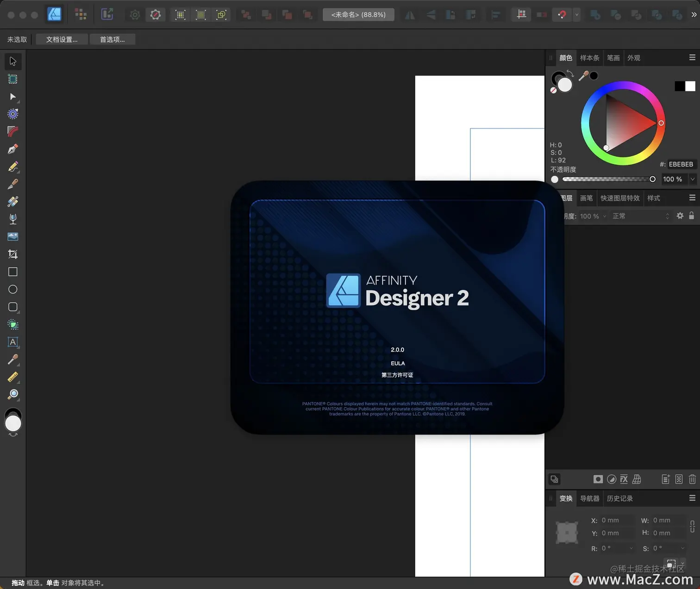700x589 pixels.
Task: Expand the opacity percentage dropdown
Action: pyautogui.click(x=693, y=179)
